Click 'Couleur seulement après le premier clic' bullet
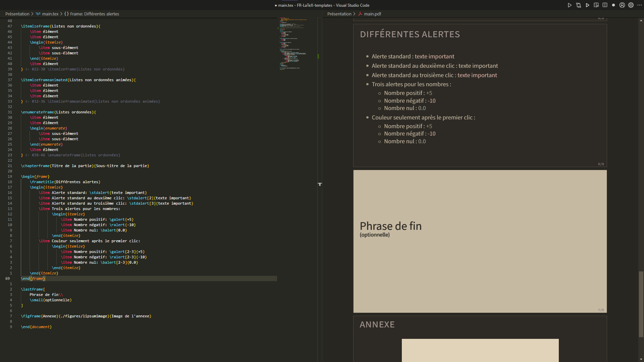Screen dimensions: 644x362 (423, 117)
